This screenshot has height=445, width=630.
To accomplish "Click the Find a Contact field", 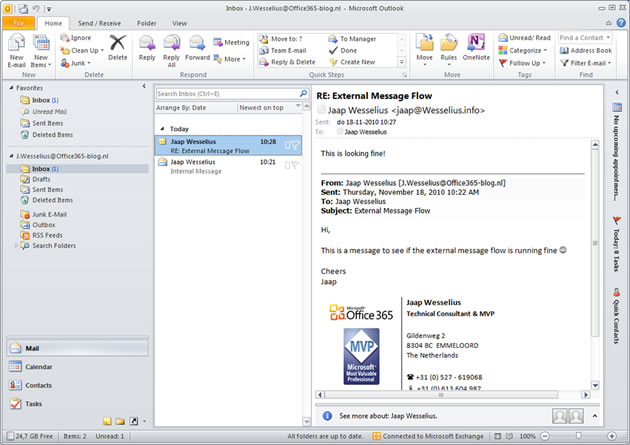I will pyautogui.click(x=585, y=38).
